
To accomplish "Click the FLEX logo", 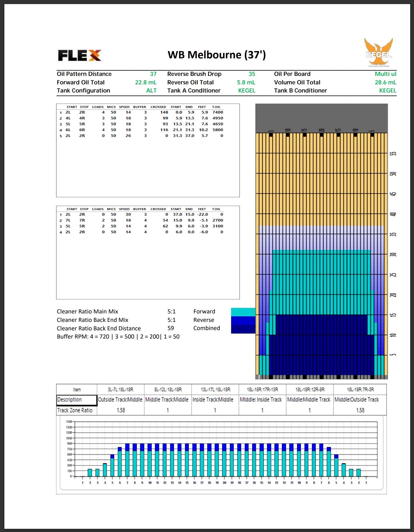I will click(x=79, y=55).
